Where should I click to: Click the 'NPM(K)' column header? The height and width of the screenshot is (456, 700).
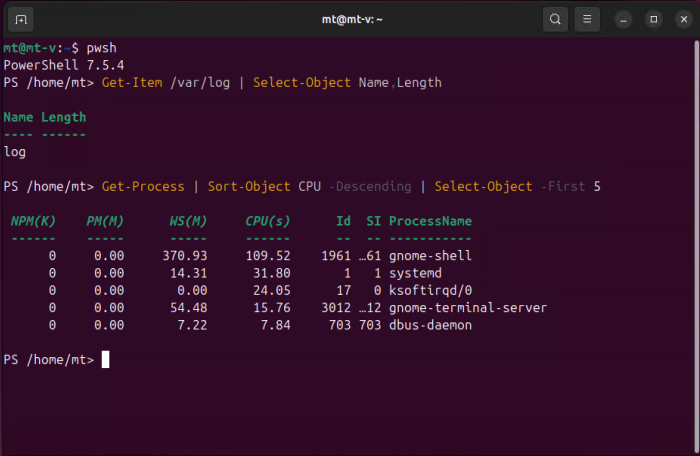(33, 221)
